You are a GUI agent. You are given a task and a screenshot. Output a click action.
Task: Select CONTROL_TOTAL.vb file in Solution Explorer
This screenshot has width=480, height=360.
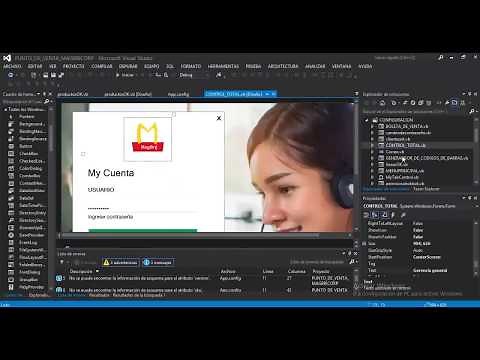pyautogui.click(x=406, y=145)
